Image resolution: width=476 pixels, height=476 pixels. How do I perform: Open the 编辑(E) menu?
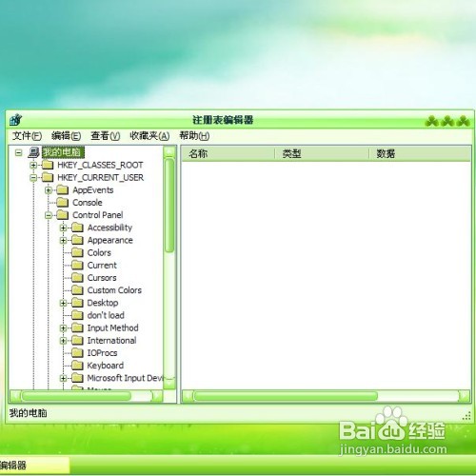pos(66,136)
